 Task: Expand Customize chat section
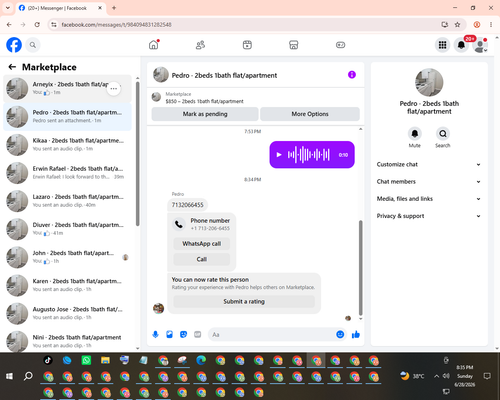click(x=429, y=164)
